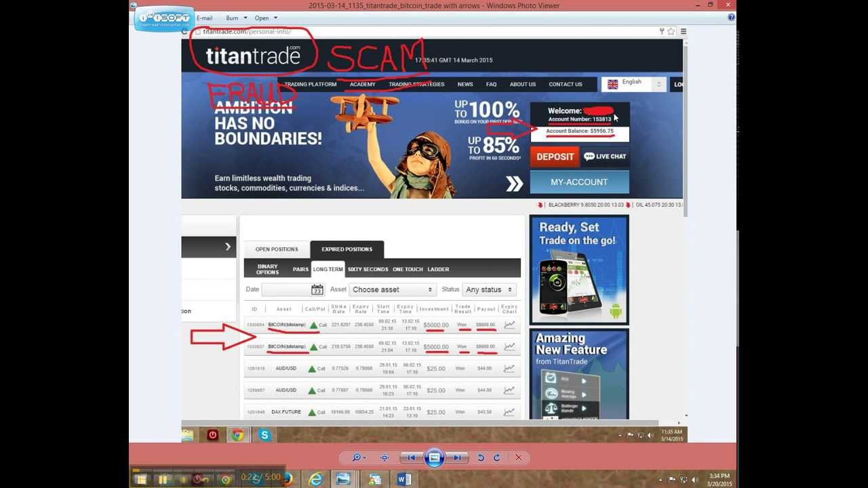The width and height of the screenshot is (868, 488).
Task: Click red power icon in inner taskbar
Action: click(212, 435)
